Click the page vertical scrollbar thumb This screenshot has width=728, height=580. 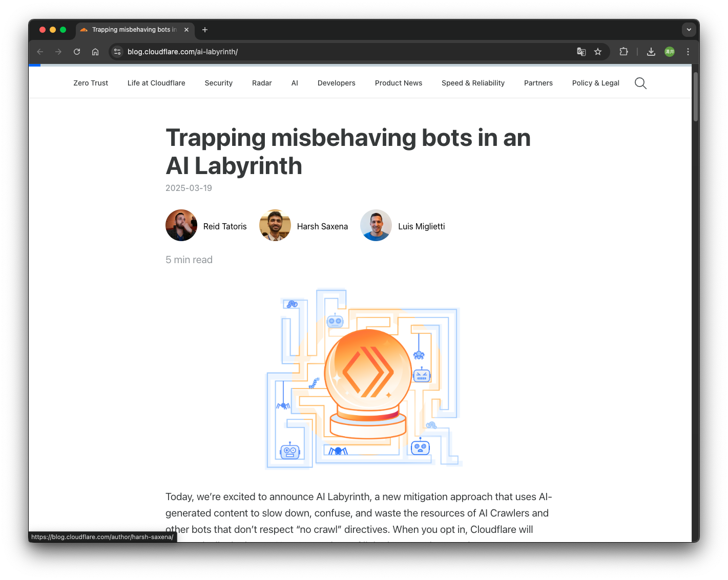click(696, 96)
